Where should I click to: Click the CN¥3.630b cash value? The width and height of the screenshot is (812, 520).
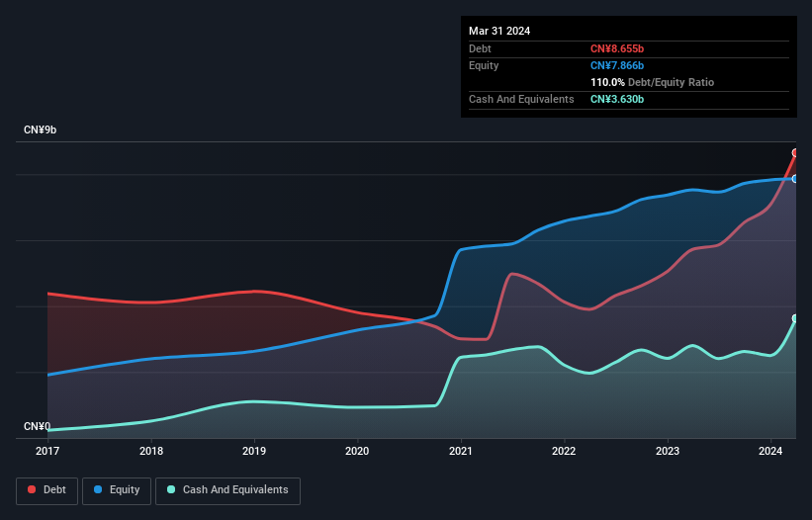pos(617,99)
